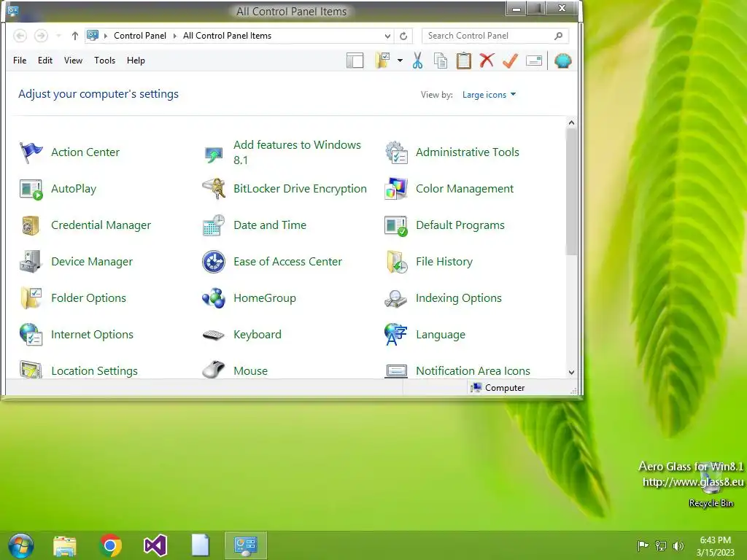The height and width of the screenshot is (560, 747).
Task: Open the AutoPlay icon
Action: coord(31,189)
